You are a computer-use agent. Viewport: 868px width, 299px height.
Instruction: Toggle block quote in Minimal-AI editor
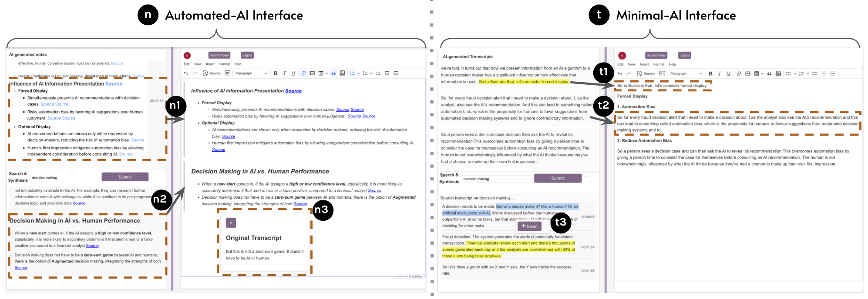(x=769, y=73)
